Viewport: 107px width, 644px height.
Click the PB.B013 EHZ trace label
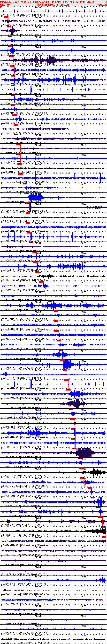pyautogui.click(x=24, y=319)
